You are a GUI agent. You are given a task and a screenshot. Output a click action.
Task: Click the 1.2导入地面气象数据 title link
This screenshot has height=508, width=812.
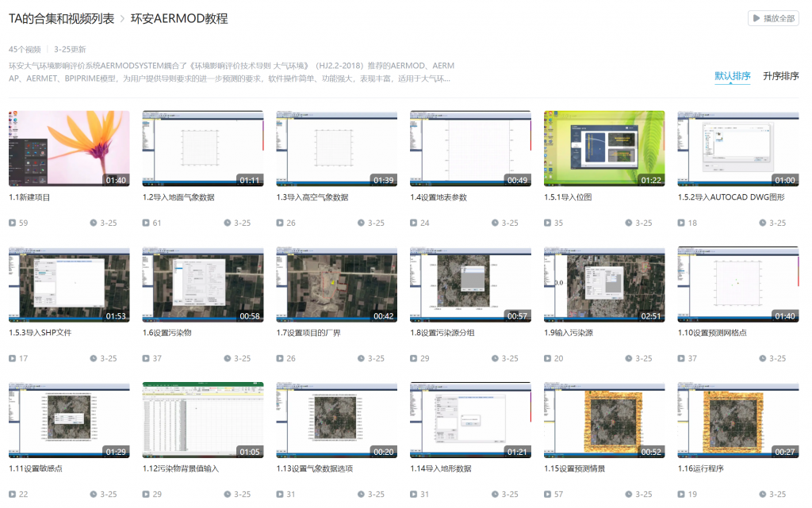tap(178, 197)
